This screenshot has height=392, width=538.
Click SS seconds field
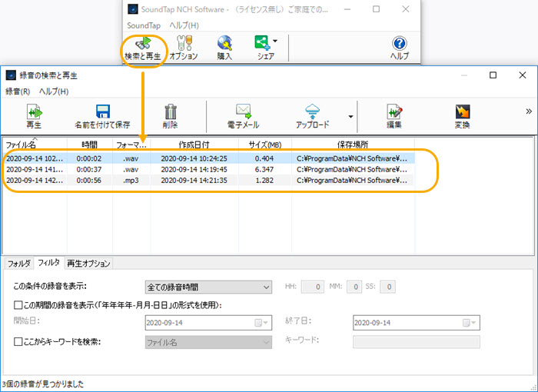coord(387,287)
